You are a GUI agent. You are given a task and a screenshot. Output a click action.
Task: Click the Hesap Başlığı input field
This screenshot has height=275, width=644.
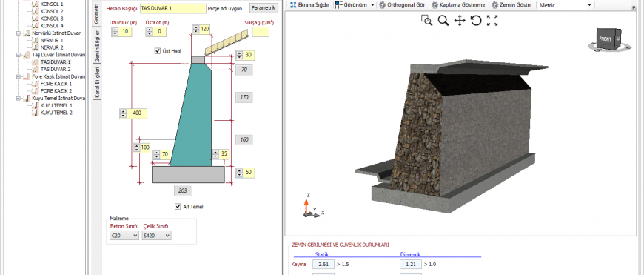point(173,8)
